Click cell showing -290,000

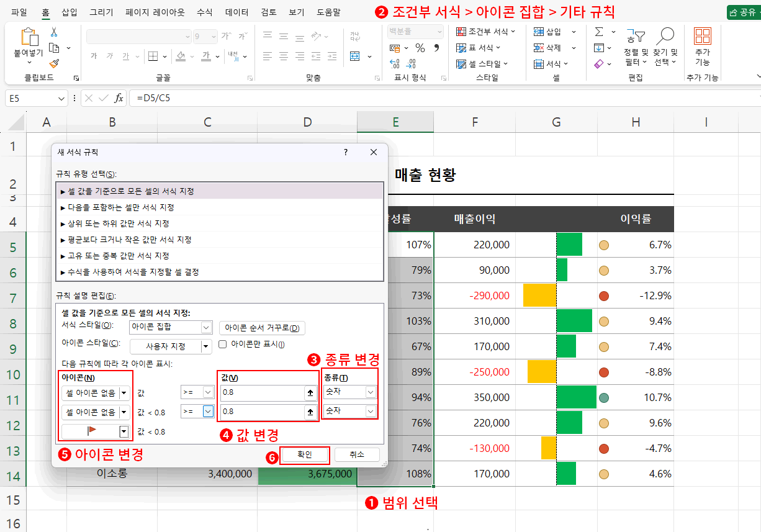475,295
